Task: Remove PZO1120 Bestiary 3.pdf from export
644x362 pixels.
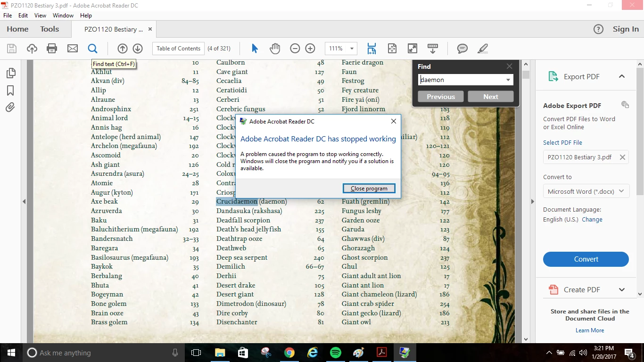Action: pyautogui.click(x=623, y=157)
